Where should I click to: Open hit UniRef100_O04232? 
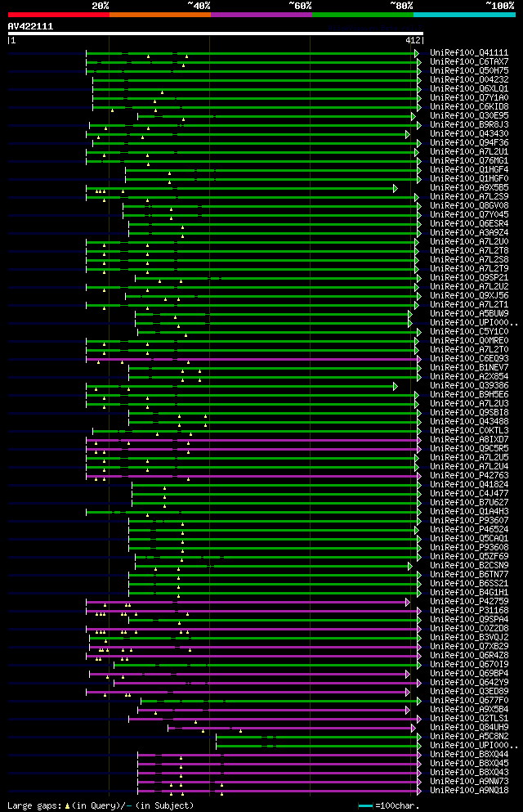pos(469,80)
